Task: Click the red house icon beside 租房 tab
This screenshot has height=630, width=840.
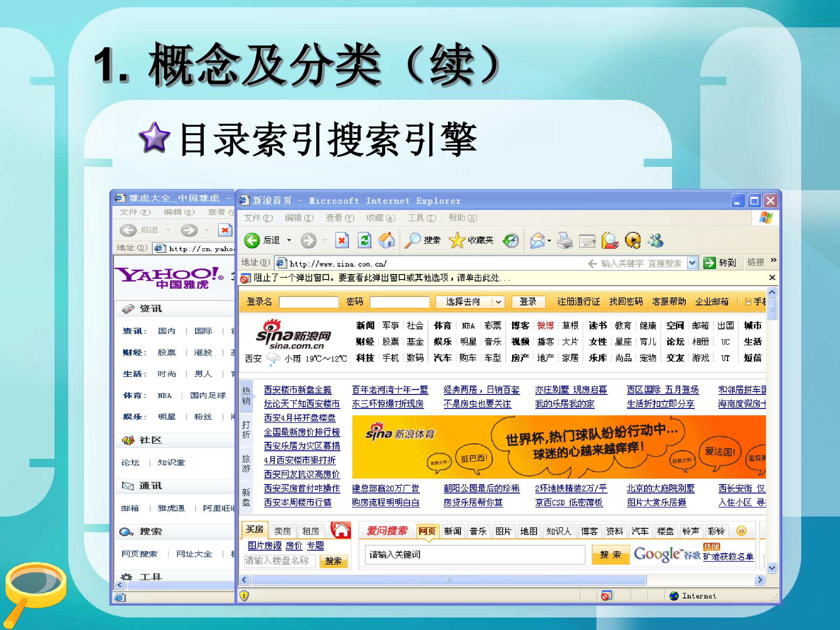Action: [x=341, y=530]
